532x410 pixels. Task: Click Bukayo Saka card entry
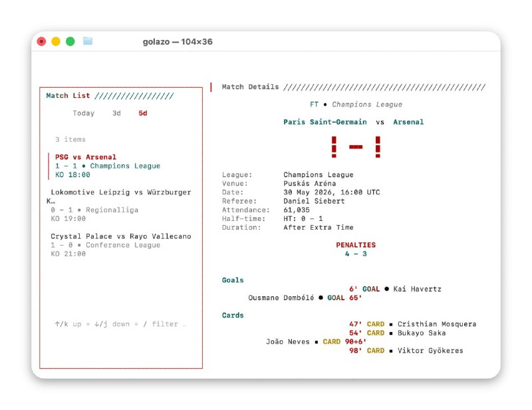click(x=397, y=333)
